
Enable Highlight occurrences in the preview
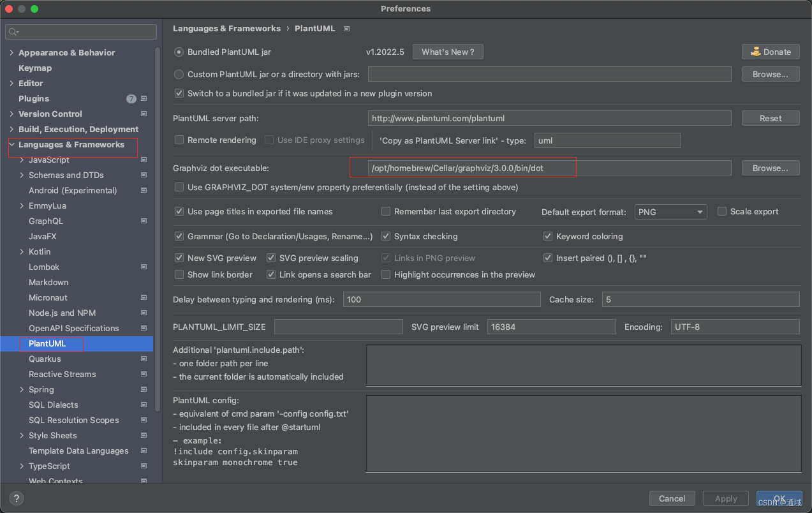[386, 274]
